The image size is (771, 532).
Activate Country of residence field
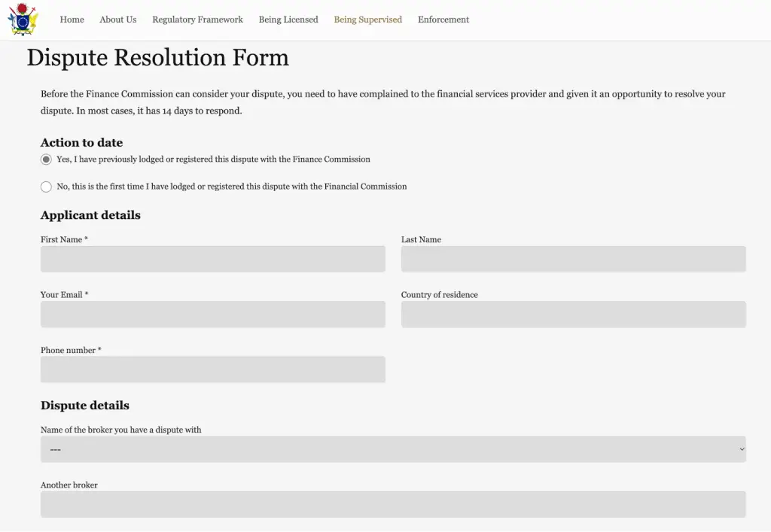[x=573, y=315]
